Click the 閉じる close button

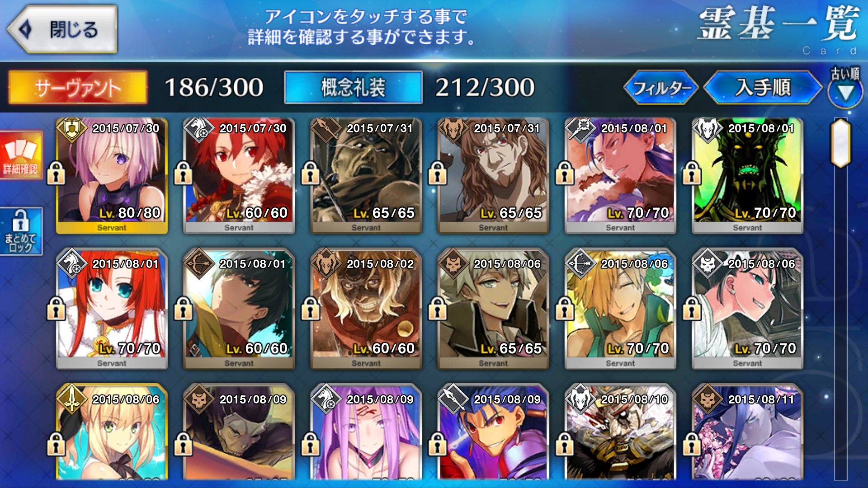pos(62,29)
